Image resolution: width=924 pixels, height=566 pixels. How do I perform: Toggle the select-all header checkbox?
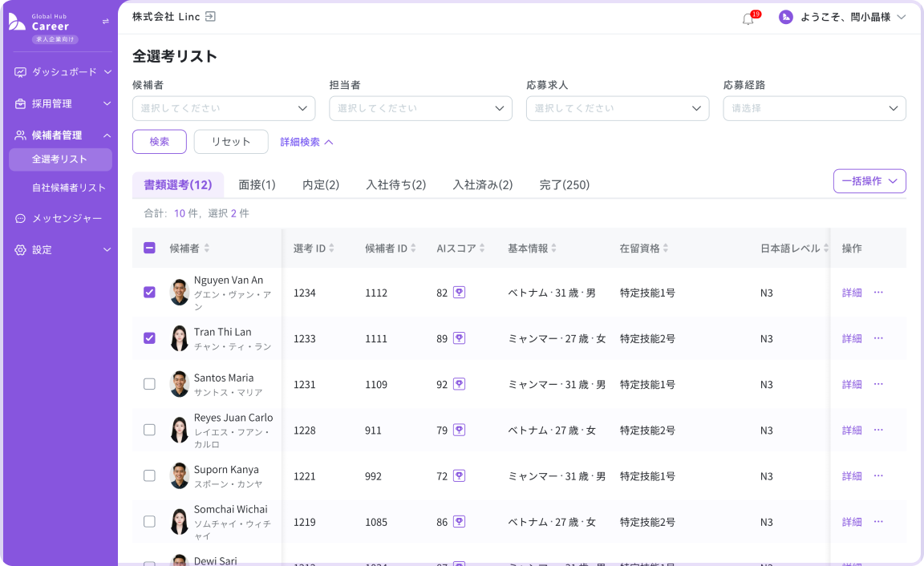(150, 248)
